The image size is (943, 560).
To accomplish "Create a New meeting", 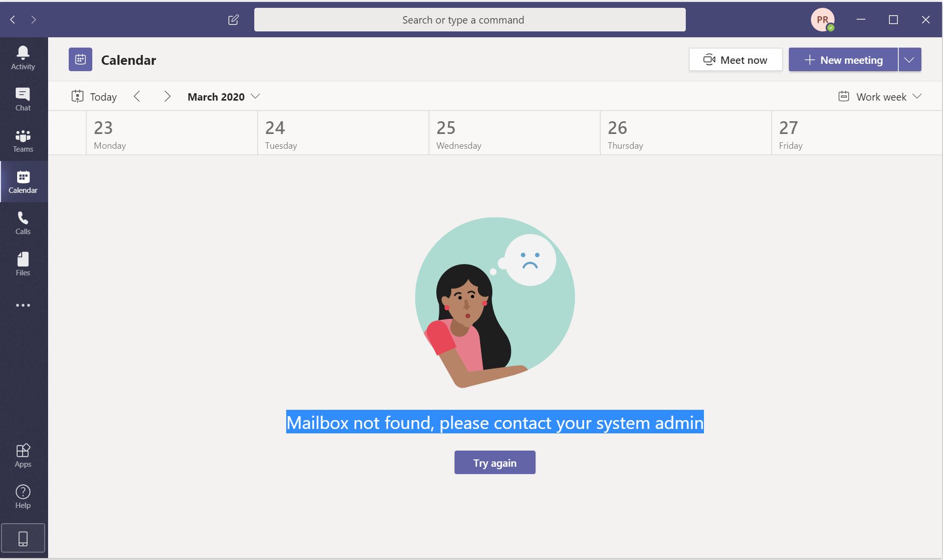I will click(x=843, y=60).
